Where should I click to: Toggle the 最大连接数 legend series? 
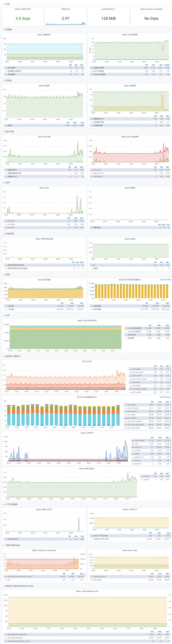(x=11, y=68)
